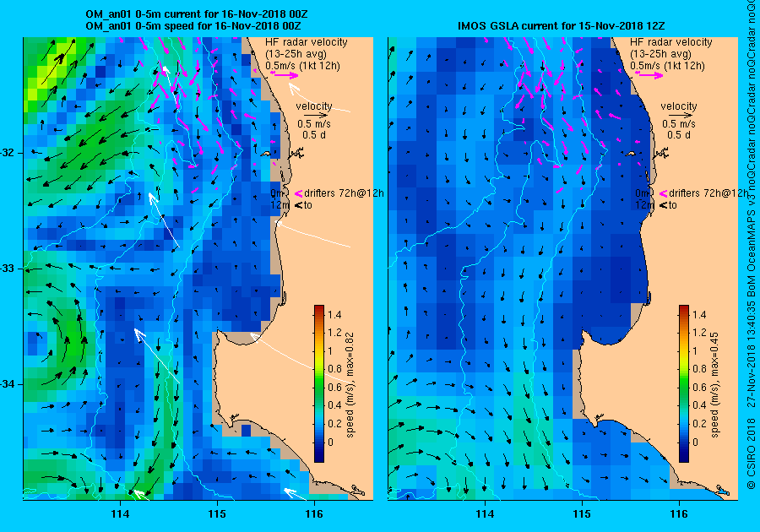Click latitude label '-32' on left axis
760x532 pixels.
pyautogui.click(x=9, y=154)
